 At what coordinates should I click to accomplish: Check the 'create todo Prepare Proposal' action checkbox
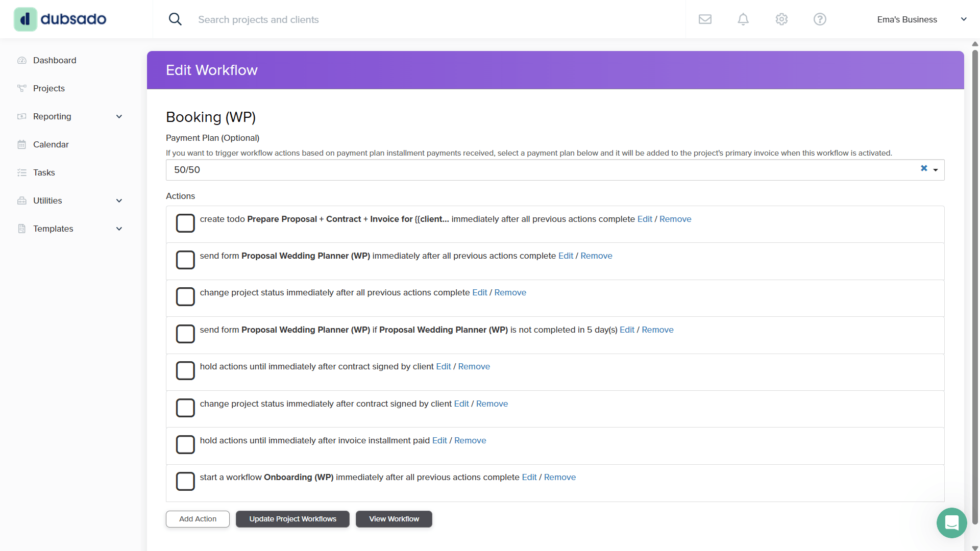tap(185, 223)
